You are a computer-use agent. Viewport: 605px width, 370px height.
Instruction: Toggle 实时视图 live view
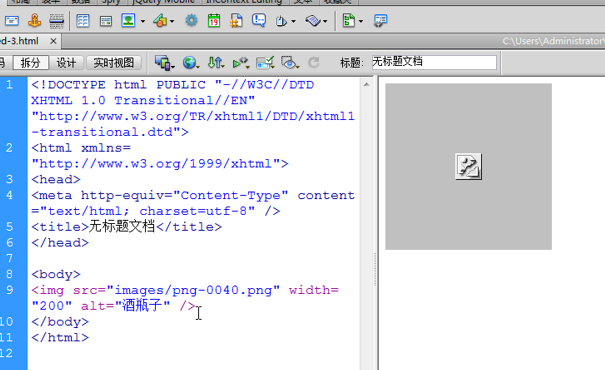[114, 63]
